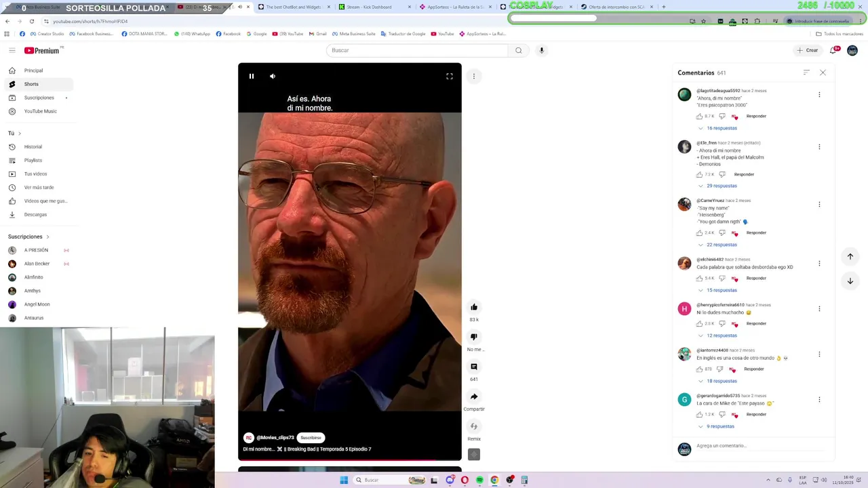Like the Short (83 k)

(474, 307)
